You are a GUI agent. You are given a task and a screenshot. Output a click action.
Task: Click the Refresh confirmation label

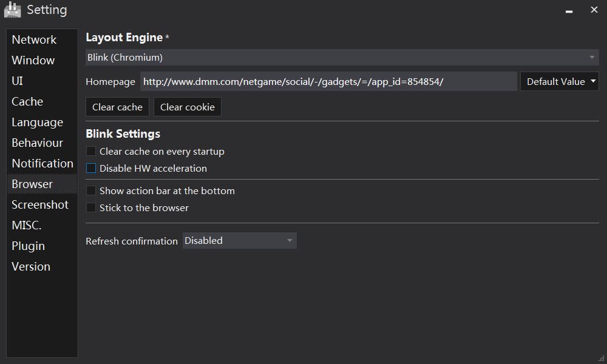pos(132,241)
